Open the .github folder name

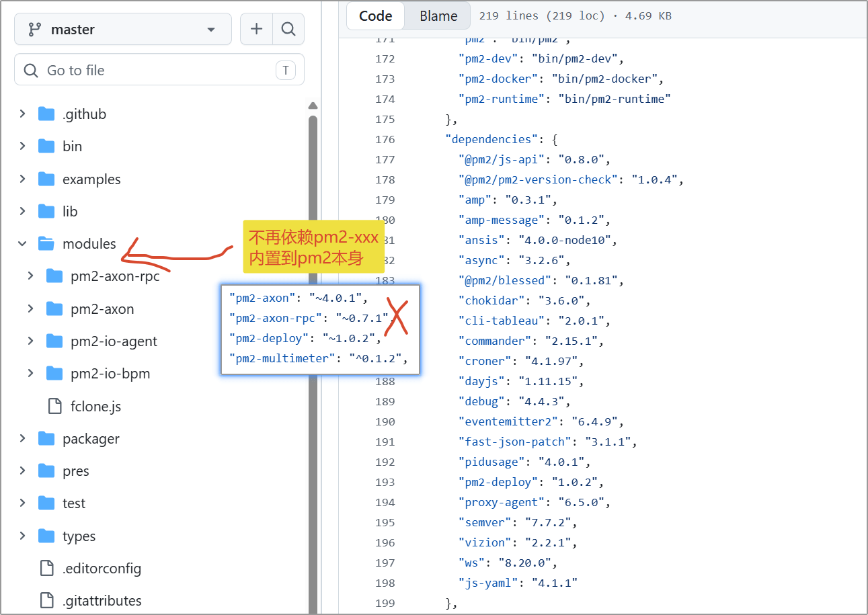[85, 114]
